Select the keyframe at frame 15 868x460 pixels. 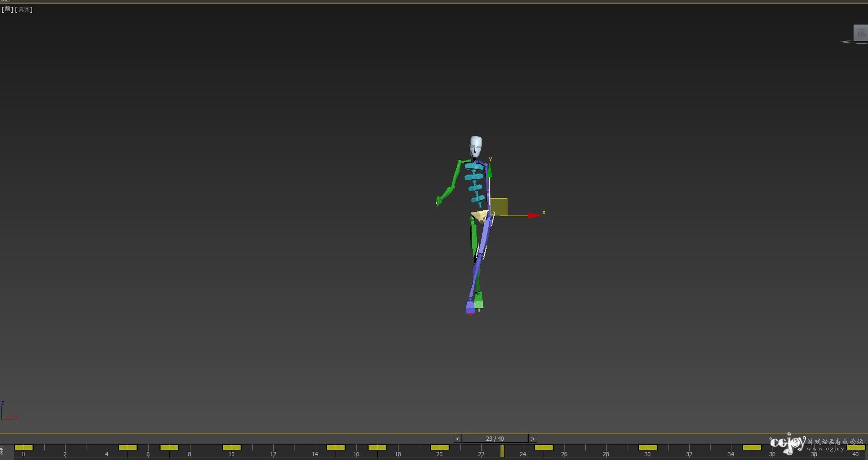click(336, 447)
